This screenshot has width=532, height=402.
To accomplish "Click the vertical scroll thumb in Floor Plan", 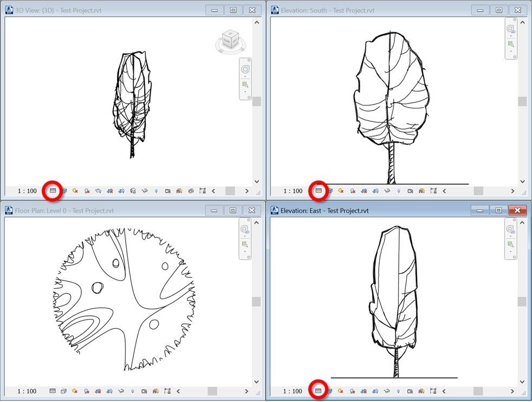I will (x=257, y=302).
